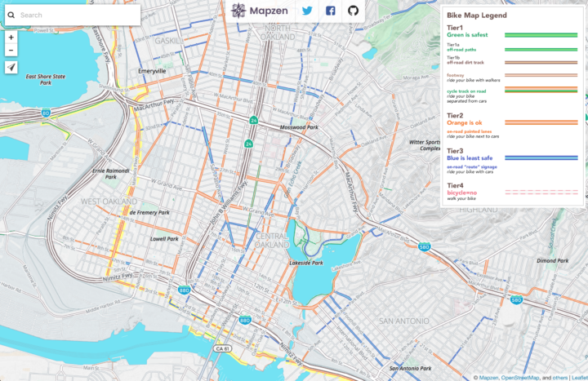Image resolution: width=588 pixels, height=381 pixels.
Task: Zoom out with the minus button
Action: [x=11, y=51]
